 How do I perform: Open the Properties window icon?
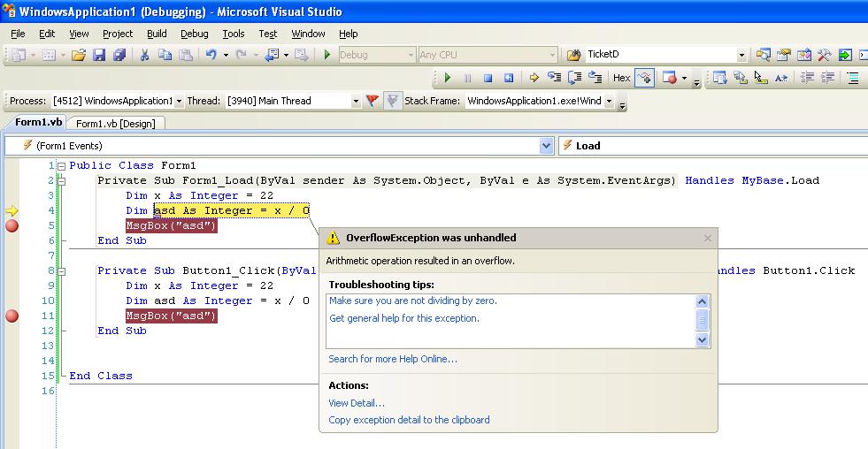tap(784, 55)
